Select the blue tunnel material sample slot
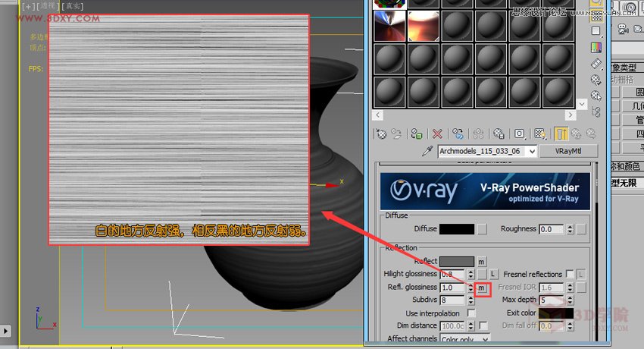 click(x=389, y=26)
